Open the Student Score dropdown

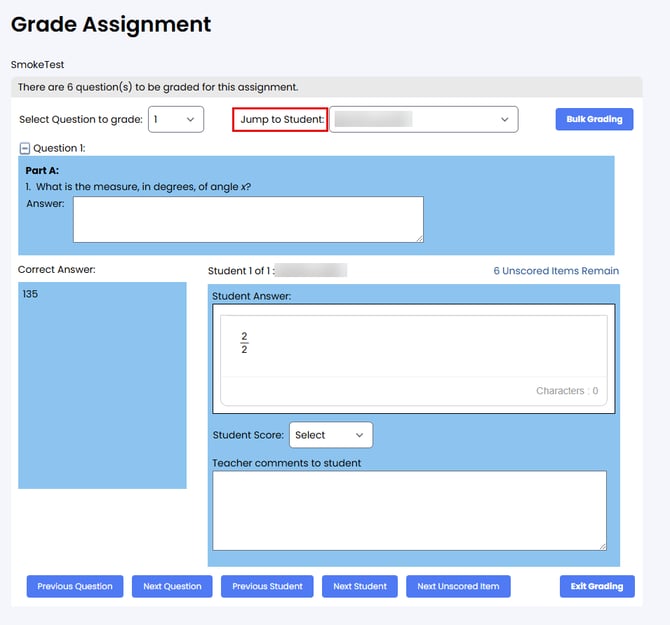[330, 435]
